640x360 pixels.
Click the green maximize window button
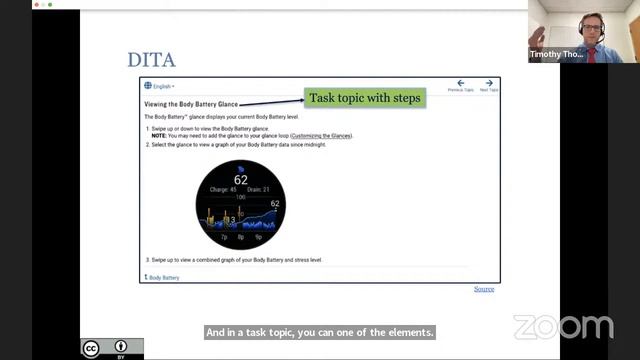[x=50, y=4]
